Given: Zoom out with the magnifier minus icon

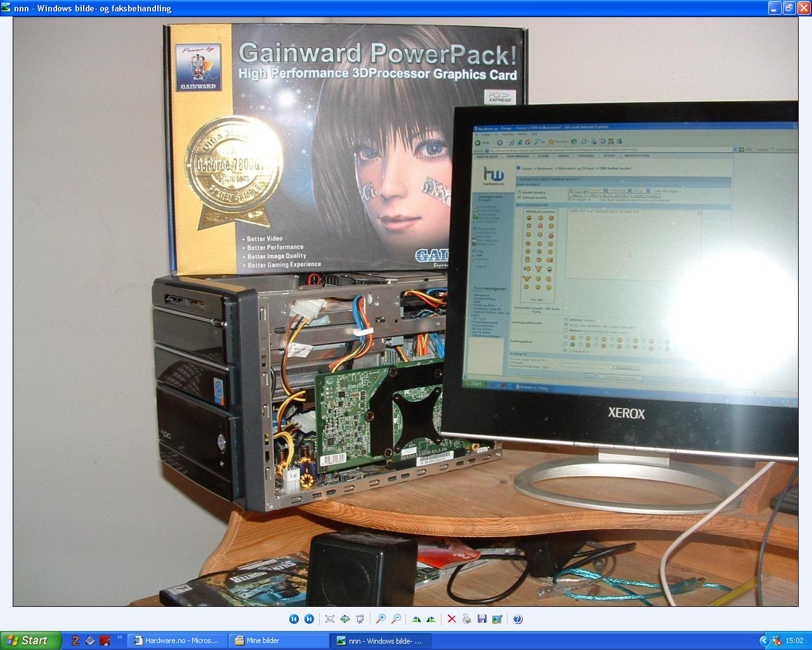Looking at the screenshot, I should click(396, 619).
